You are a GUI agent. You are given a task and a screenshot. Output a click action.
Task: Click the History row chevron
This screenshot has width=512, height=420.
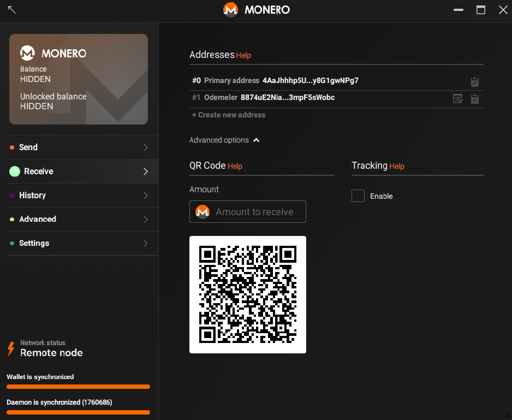(146, 196)
